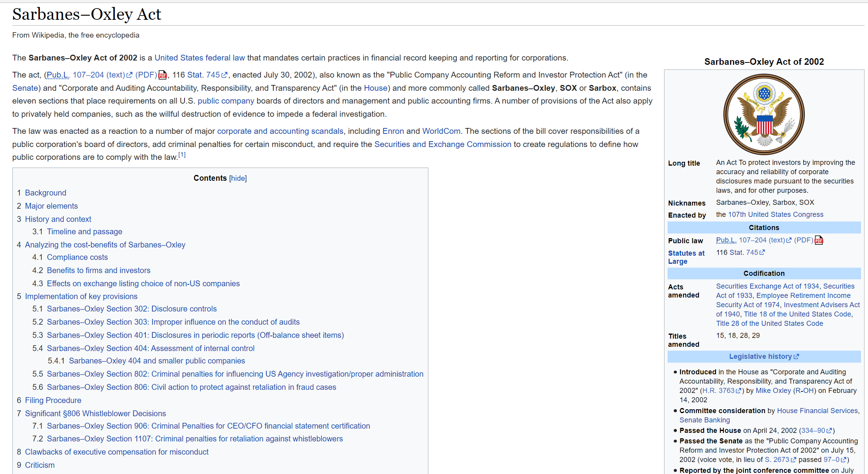Open Statutes at Large link
Image resolution: width=868 pixels, height=474 pixels.
[686, 257]
